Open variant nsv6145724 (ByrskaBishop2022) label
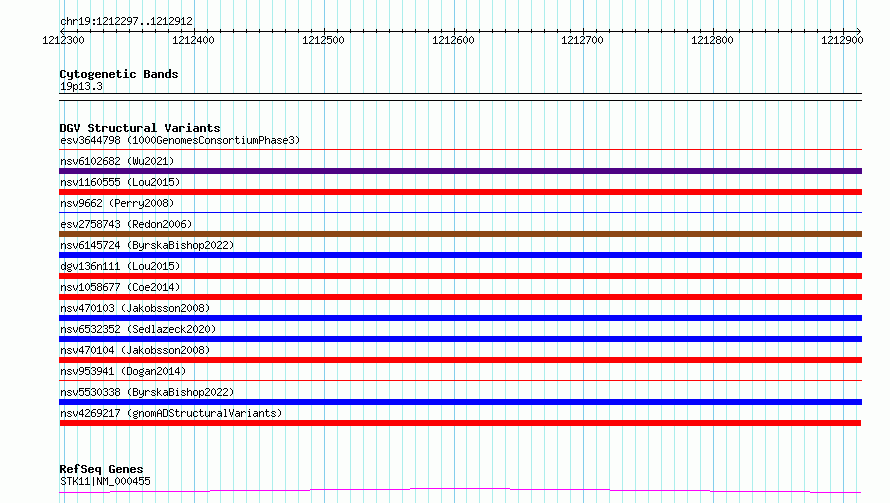Screen dimensions: 890x503 147,245
